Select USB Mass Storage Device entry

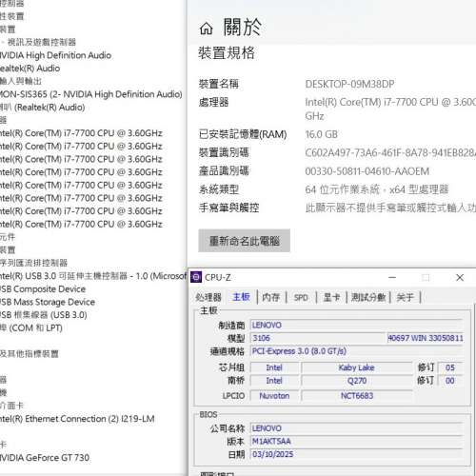48,302
